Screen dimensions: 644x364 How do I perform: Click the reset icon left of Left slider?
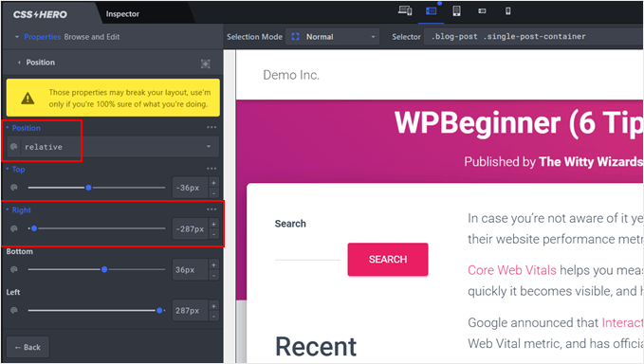(14, 310)
